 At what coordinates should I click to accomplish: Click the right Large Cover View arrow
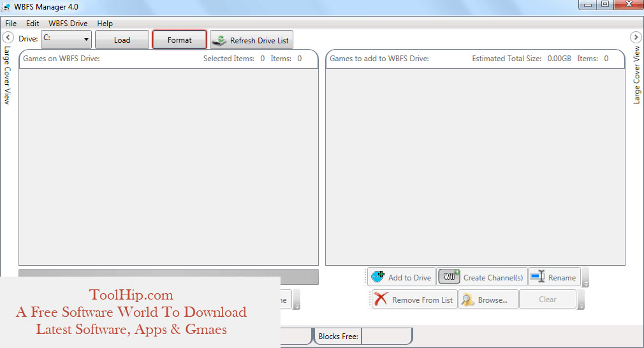point(636,38)
